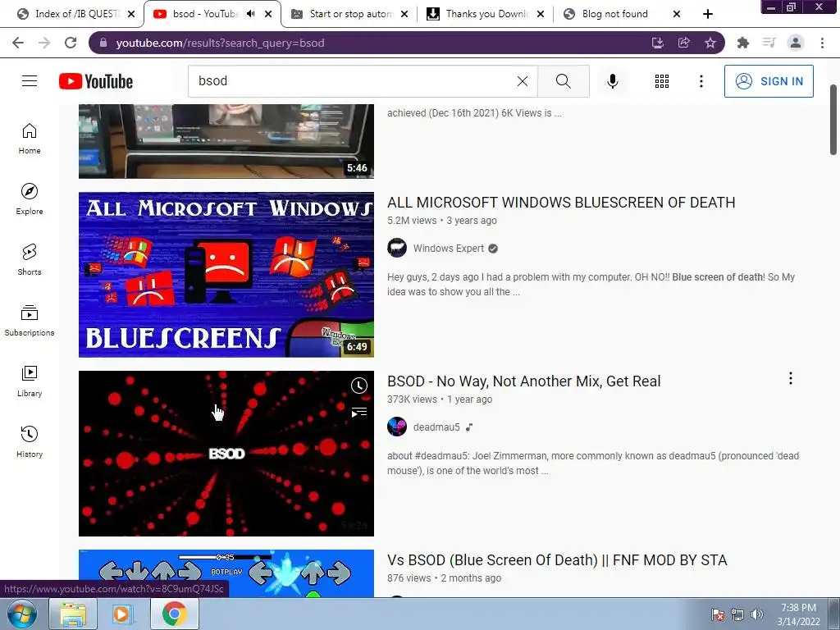This screenshot has height=630, width=840.
Task: Open Library in the sidebar
Action: coord(30,381)
